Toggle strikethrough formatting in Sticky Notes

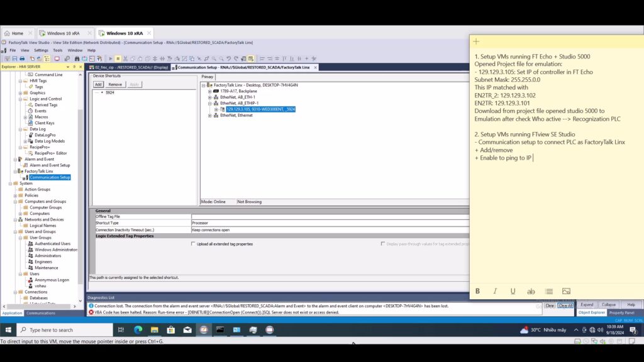(531, 291)
